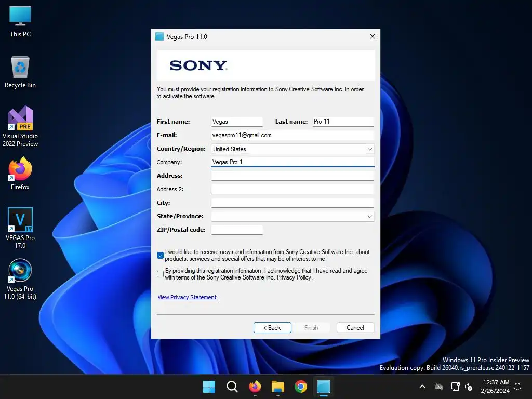The height and width of the screenshot is (399, 532).
Task: Focus the Address input field
Action: click(292, 176)
